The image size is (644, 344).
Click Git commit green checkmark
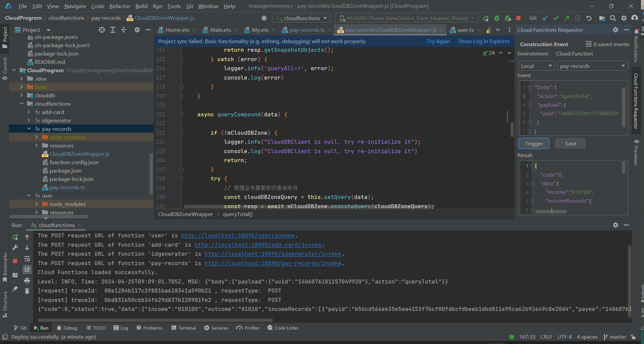pyautogui.click(x=556, y=18)
